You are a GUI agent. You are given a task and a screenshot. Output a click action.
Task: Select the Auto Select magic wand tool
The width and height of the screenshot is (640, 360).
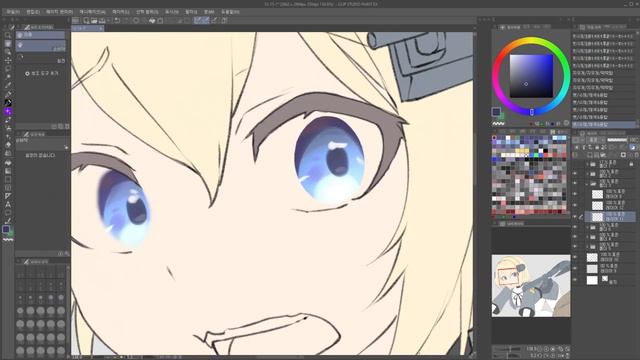(8, 77)
